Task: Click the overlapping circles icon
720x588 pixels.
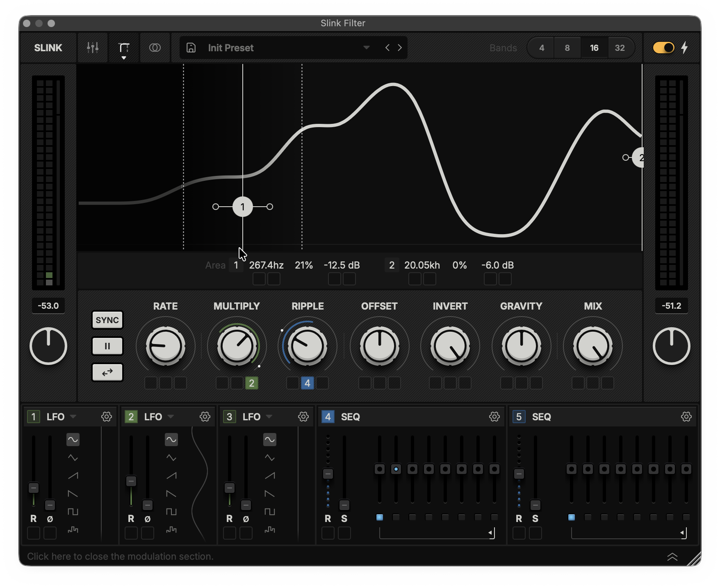Action: 155,48
